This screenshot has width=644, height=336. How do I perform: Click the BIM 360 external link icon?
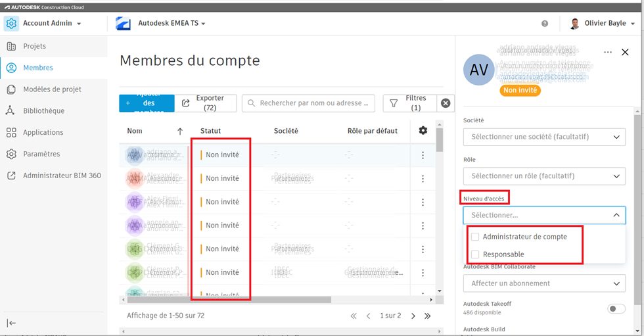point(12,176)
